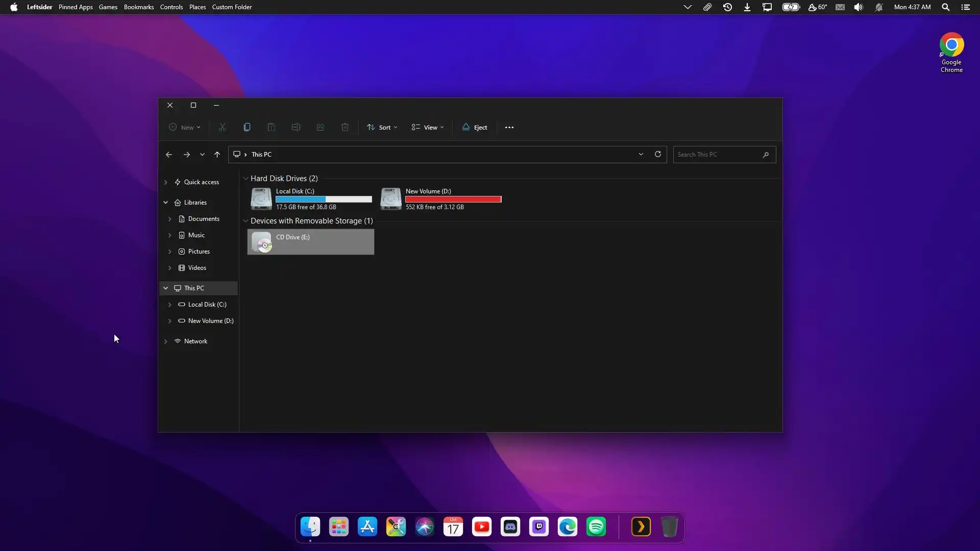The image size is (980, 551).
Task: Open Spotify from the dock
Action: point(596,527)
